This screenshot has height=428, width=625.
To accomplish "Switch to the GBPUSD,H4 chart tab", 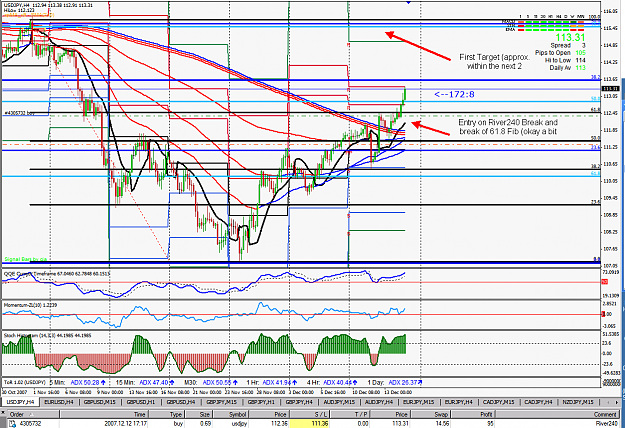I will 181,402.
